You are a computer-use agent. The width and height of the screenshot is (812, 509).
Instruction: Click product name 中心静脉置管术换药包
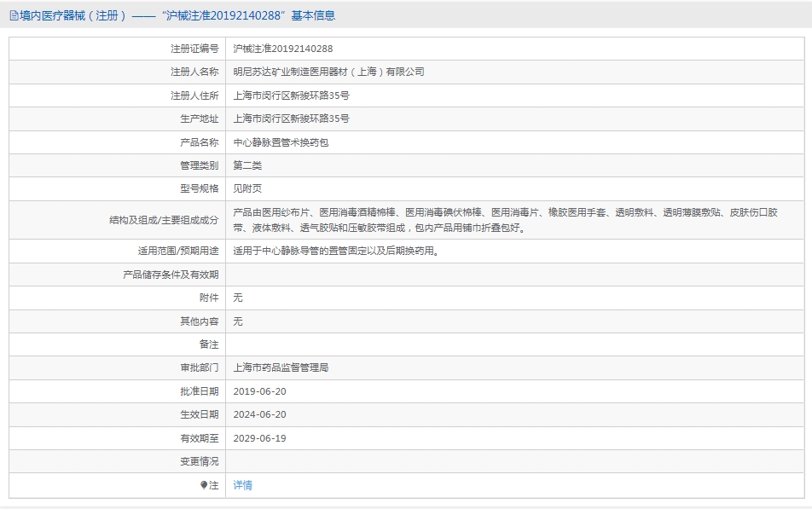(x=281, y=142)
